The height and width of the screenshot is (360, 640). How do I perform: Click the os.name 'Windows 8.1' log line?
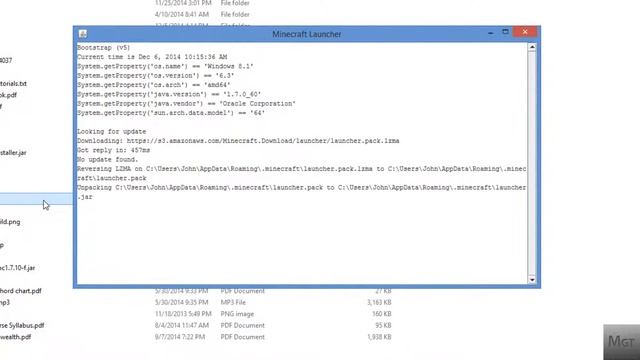pyautogui.click(x=165, y=67)
